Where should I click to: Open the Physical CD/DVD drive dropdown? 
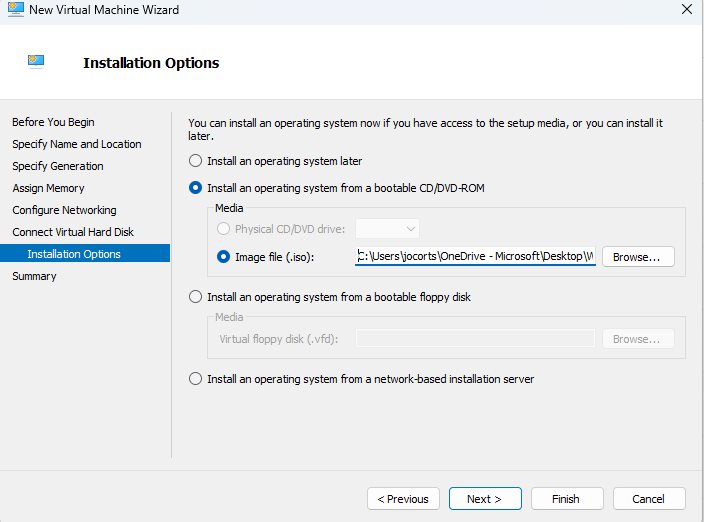[x=387, y=229]
